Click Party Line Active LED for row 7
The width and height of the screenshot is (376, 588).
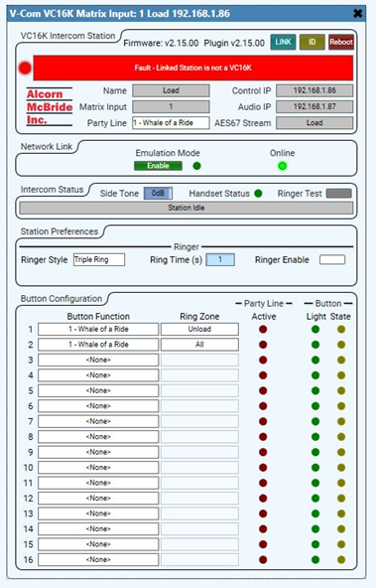pyautogui.click(x=263, y=421)
